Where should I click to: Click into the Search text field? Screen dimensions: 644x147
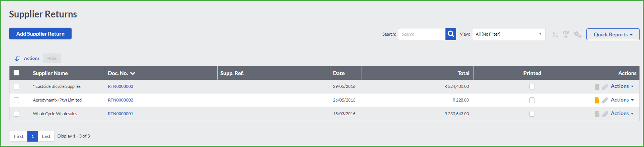tap(422, 34)
